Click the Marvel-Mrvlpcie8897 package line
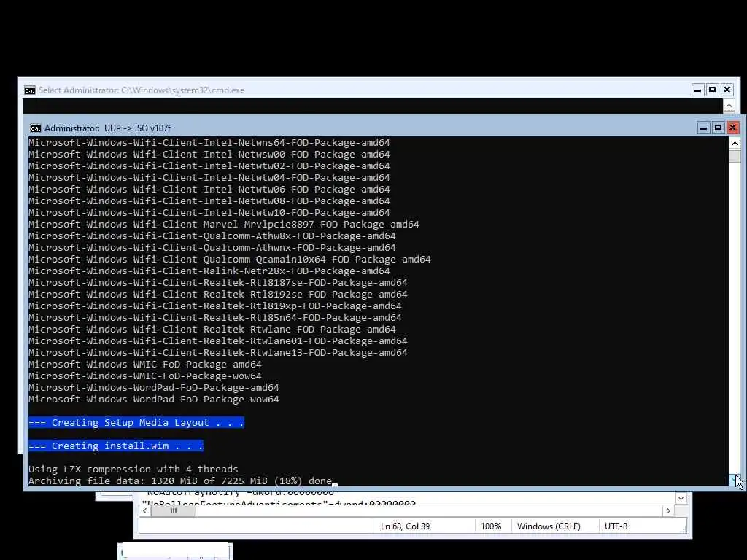 click(223, 225)
